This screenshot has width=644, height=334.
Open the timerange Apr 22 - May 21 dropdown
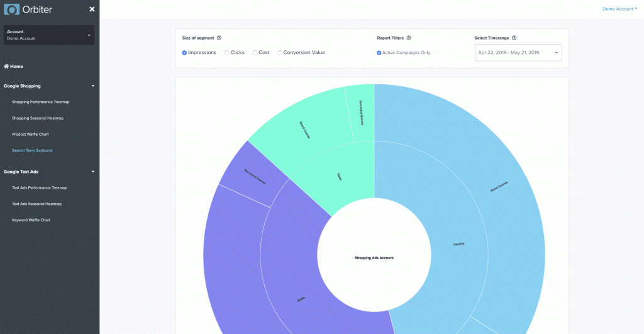click(518, 53)
